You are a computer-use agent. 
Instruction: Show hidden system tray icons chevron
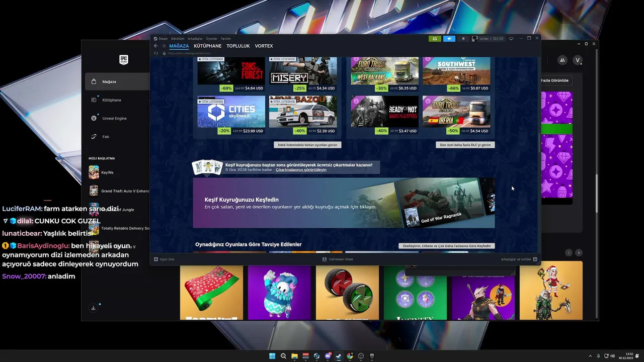pyautogui.click(x=590, y=356)
